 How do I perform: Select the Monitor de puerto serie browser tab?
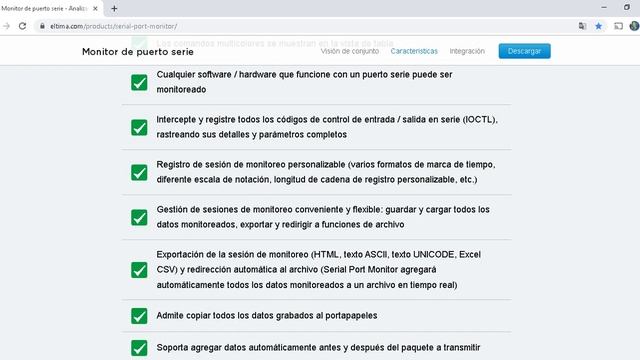(x=51, y=8)
